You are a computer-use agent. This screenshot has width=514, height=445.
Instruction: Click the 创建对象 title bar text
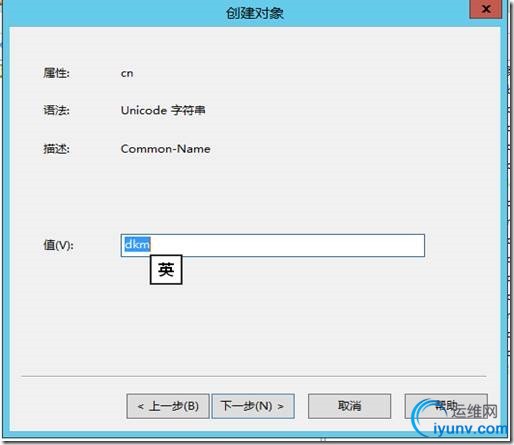click(x=255, y=13)
